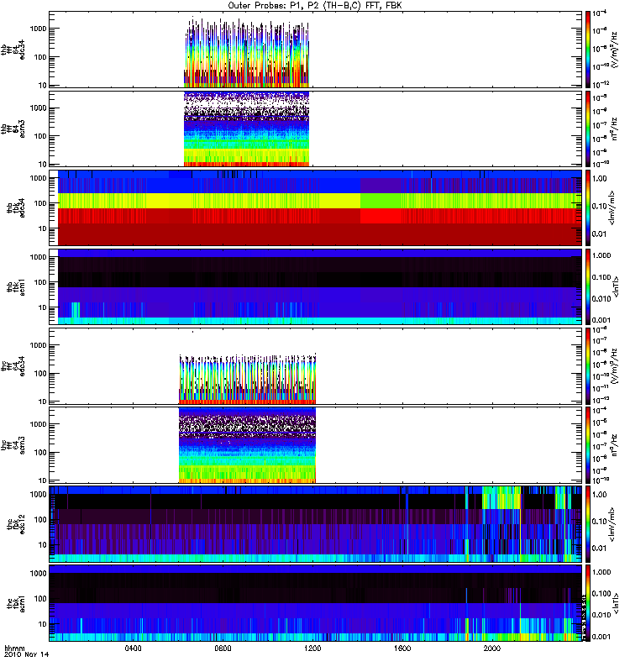Click the "thb fbk edc34" y-axis title
630x672 pixels.
[16, 207]
